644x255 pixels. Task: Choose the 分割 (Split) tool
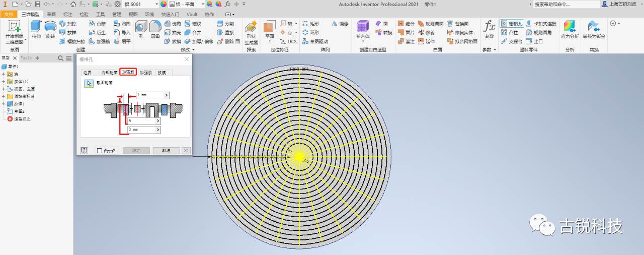(x=225, y=24)
